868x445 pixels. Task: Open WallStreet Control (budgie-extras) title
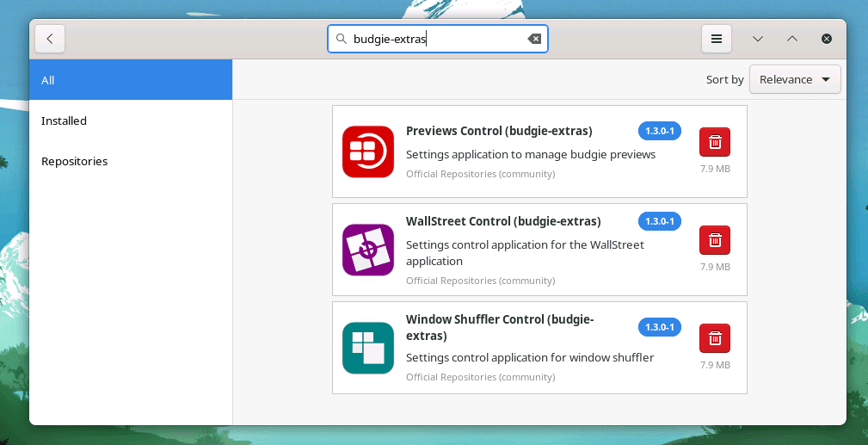click(x=503, y=221)
